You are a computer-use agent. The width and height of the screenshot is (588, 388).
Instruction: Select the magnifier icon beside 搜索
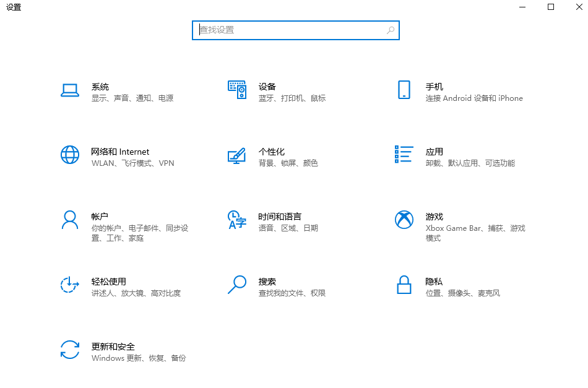[x=237, y=285]
